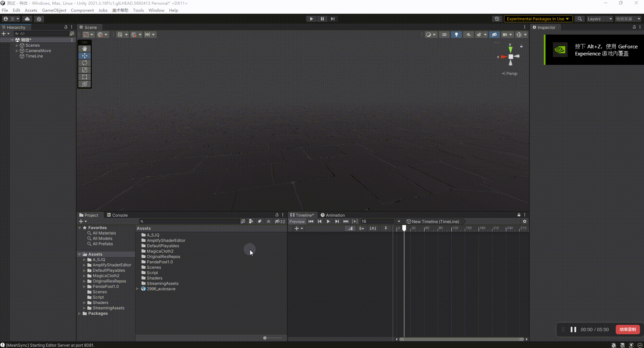Open the Undo History icon
Viewport: 644px width, 348px height.
(x=497, y=19)
